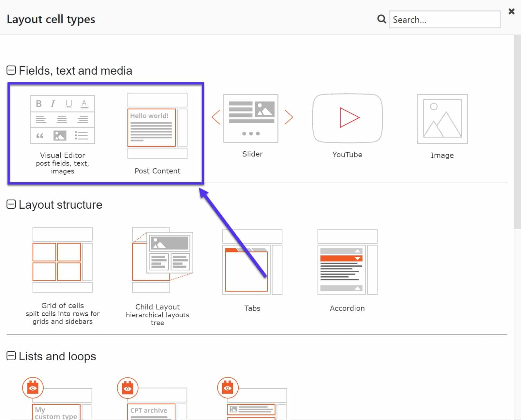Pick the Tabs layout cell
The image size is (521, 420).
coord(252,262)
